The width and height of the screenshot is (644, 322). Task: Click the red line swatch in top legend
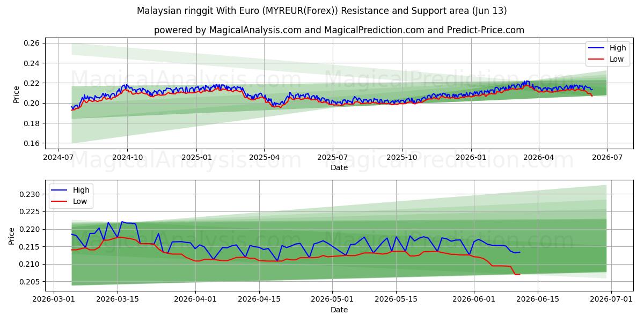(x=596, y=60)
